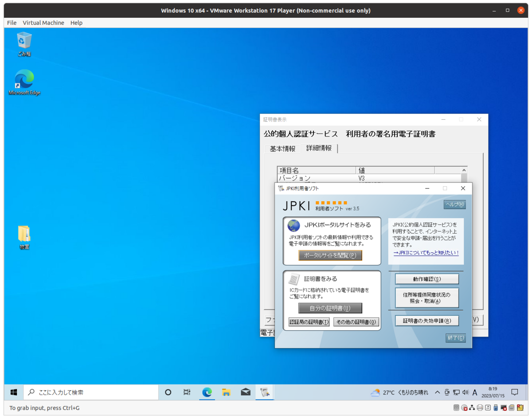Minimize the 証明書表示 window
The image size is (532, 419).
[443, 119]
